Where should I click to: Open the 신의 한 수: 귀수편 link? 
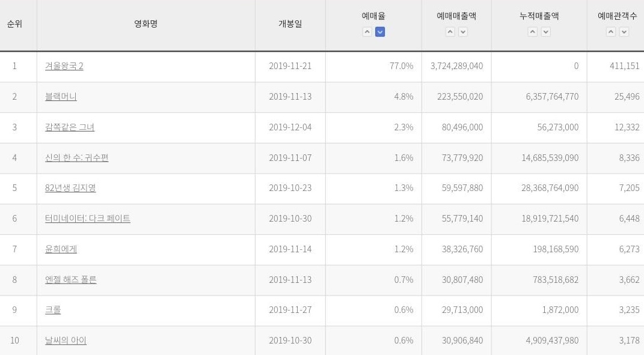[x=76, y=157]
